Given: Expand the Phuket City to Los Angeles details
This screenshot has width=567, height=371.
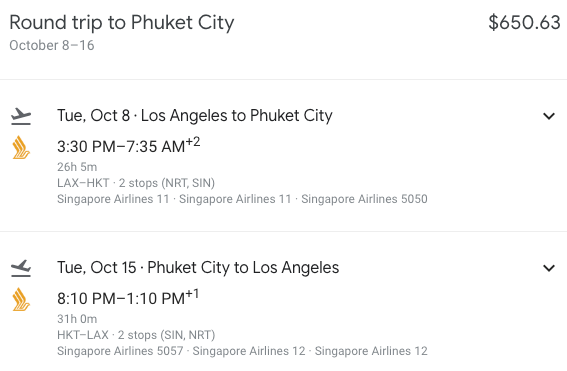Looking at the screenshot, I should point(549,268).
